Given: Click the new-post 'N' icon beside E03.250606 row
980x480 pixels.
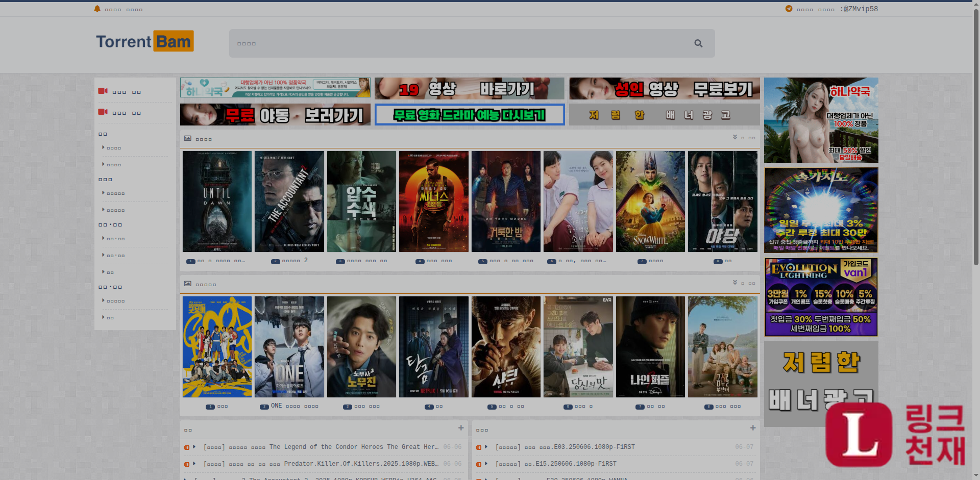Looking at the screenshot, I should click(x=479, y=448).
